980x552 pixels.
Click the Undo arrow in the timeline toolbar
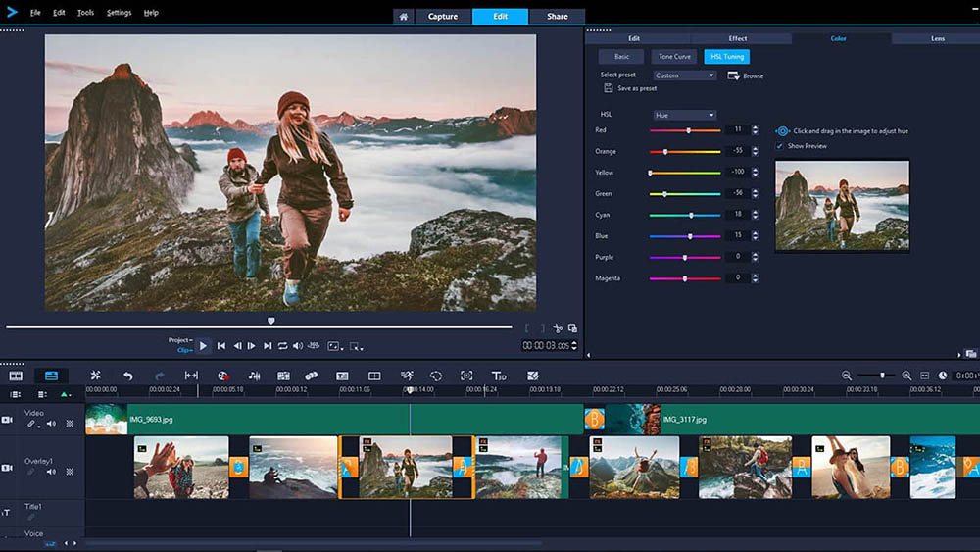[127, 376]
